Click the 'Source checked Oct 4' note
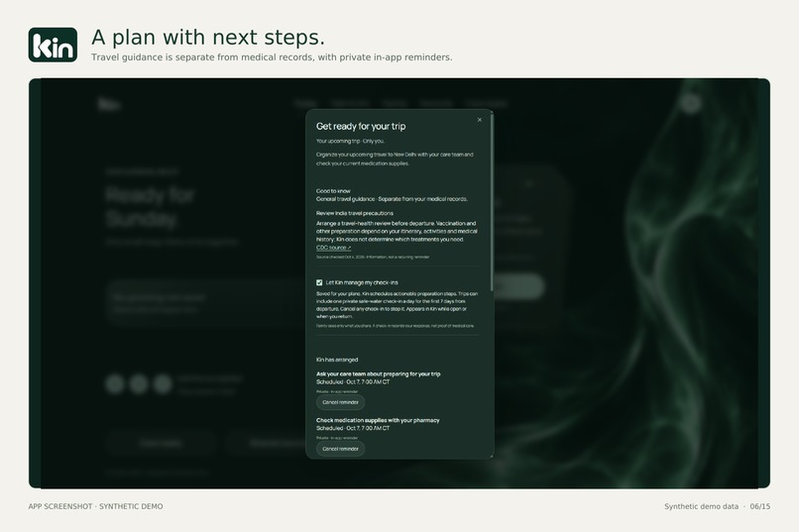The height and width of the screenshot is (532, 799). pyautogui.click(x=373, y=258)
